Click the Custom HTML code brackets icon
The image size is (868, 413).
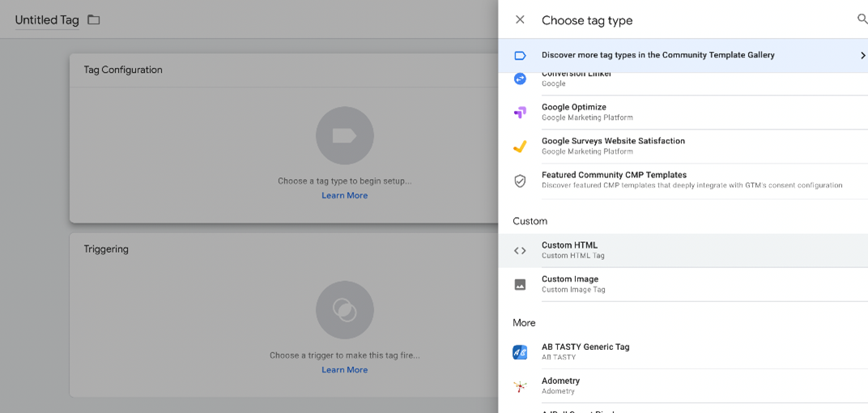(x=520, y=251)
